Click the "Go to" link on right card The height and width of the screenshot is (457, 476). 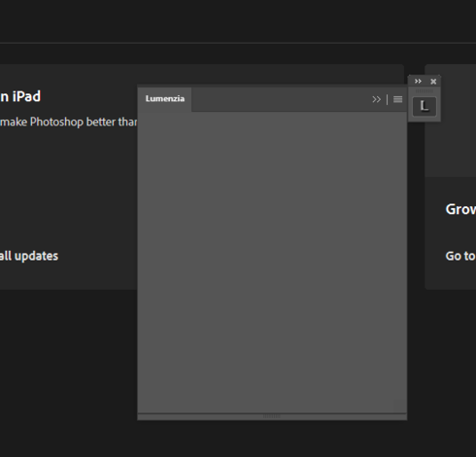tap(460, 256)
